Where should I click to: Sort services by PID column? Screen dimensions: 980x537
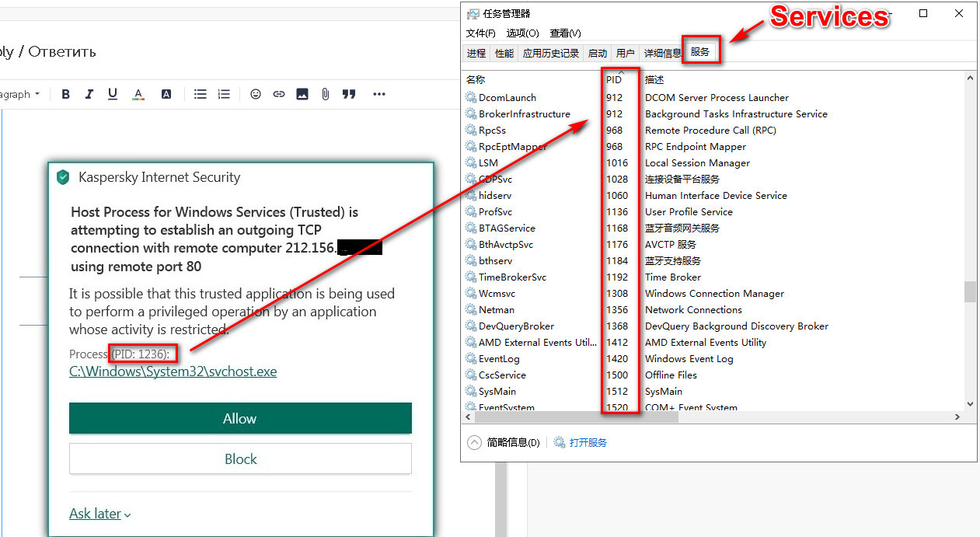pos(622,79)
